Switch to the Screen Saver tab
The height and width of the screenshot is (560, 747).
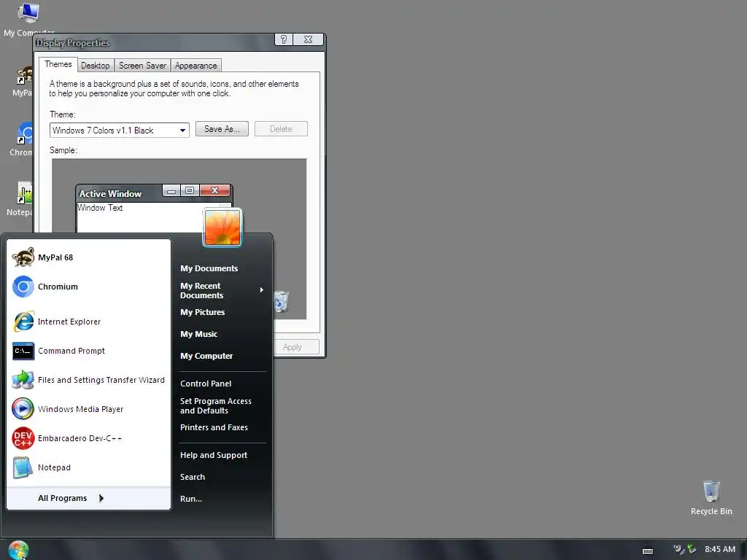click(x=142, y=66)
